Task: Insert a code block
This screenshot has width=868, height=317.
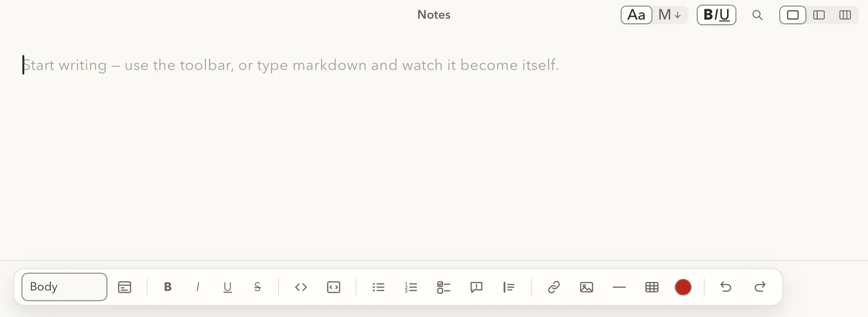Action: 334,287
